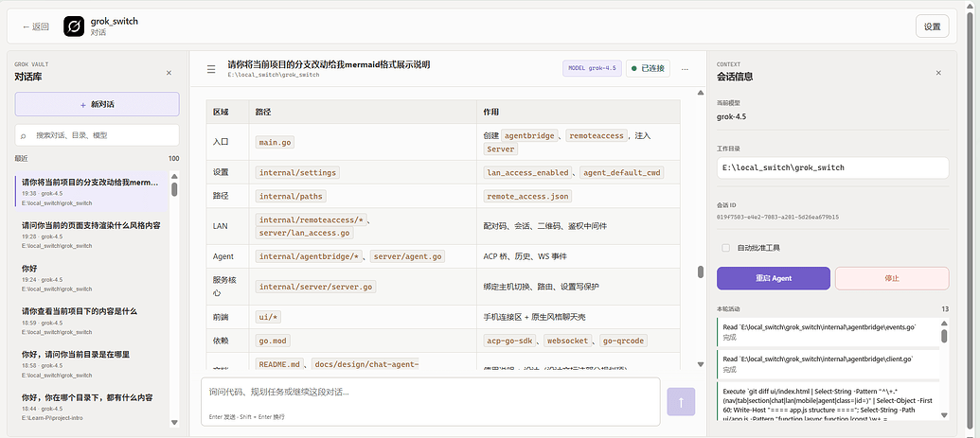The height and width of the screenshot is (438, 980).
Task: Click the grok_switch app logo icon
Action: pos(74,26)
